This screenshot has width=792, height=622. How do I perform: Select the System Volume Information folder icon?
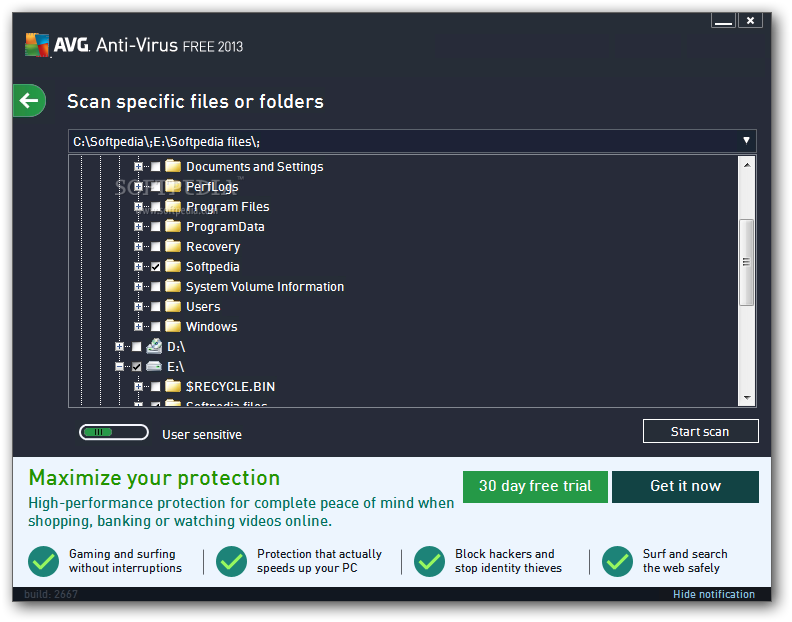click(173, 286)
